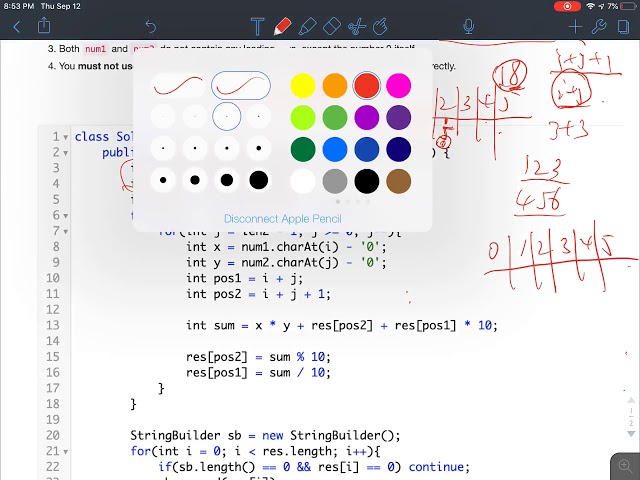Collapse code fold at line 7

point(65,232)
